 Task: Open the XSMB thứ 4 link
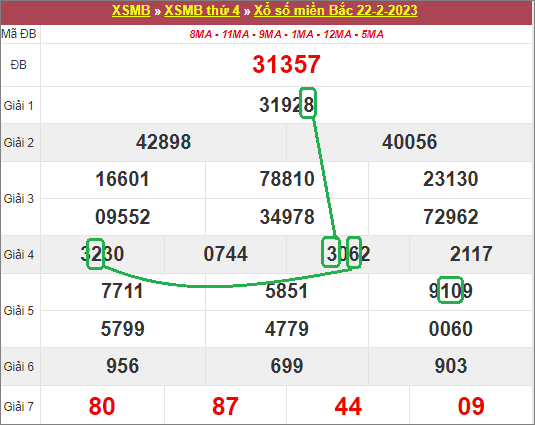pos(202,10)
